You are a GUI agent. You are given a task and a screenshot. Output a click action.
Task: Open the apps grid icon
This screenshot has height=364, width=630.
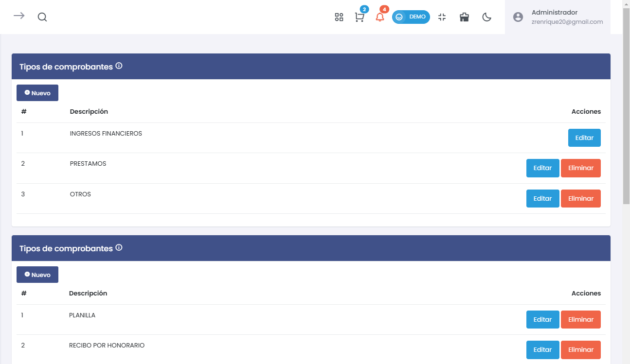339,17
